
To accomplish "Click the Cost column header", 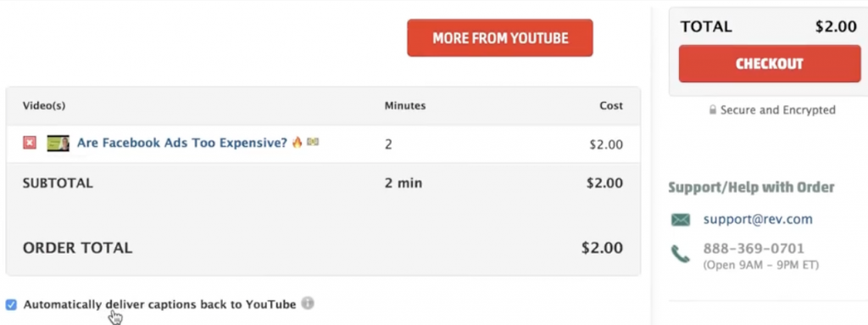I will [x=611, y=105].
